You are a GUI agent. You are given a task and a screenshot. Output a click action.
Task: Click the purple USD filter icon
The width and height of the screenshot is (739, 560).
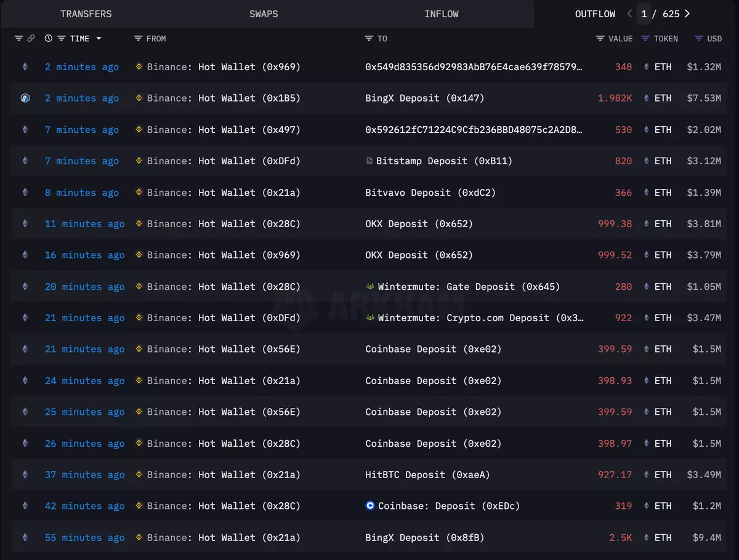(x=698, y=38)
